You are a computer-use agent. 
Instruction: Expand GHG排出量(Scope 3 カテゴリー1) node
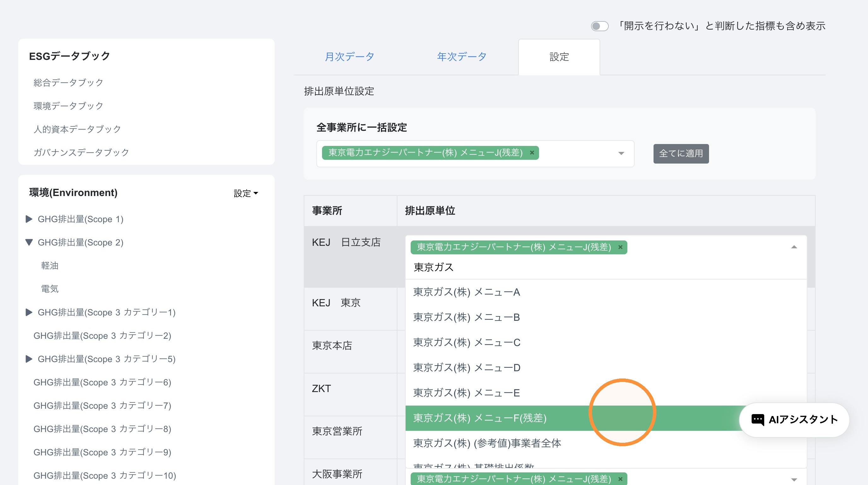(29, 312)
